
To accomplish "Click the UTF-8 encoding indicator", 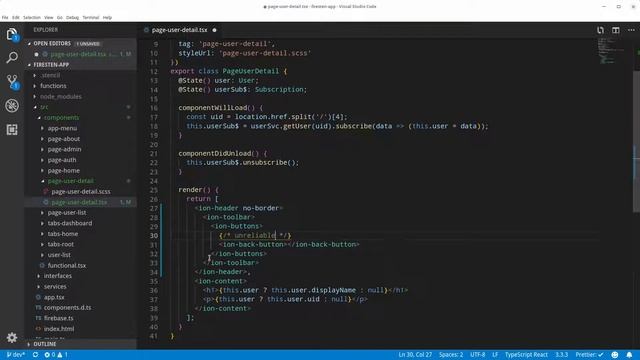I will click(478, 355).
